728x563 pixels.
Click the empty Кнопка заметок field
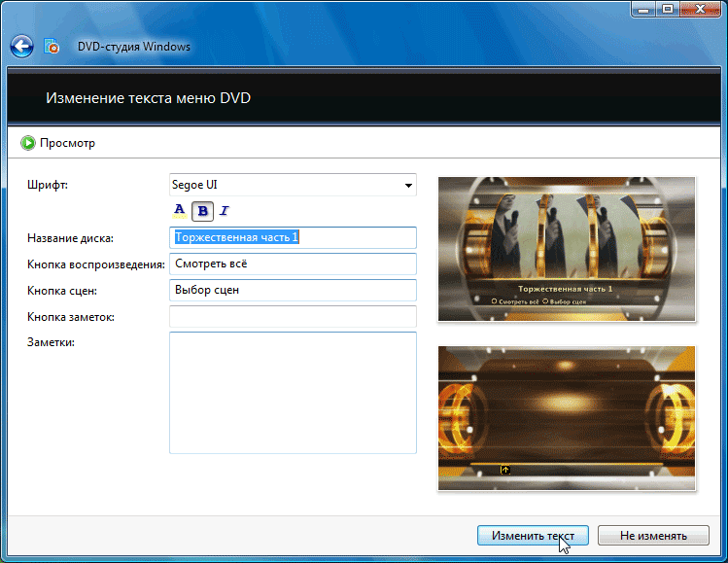tap(293, 316)
